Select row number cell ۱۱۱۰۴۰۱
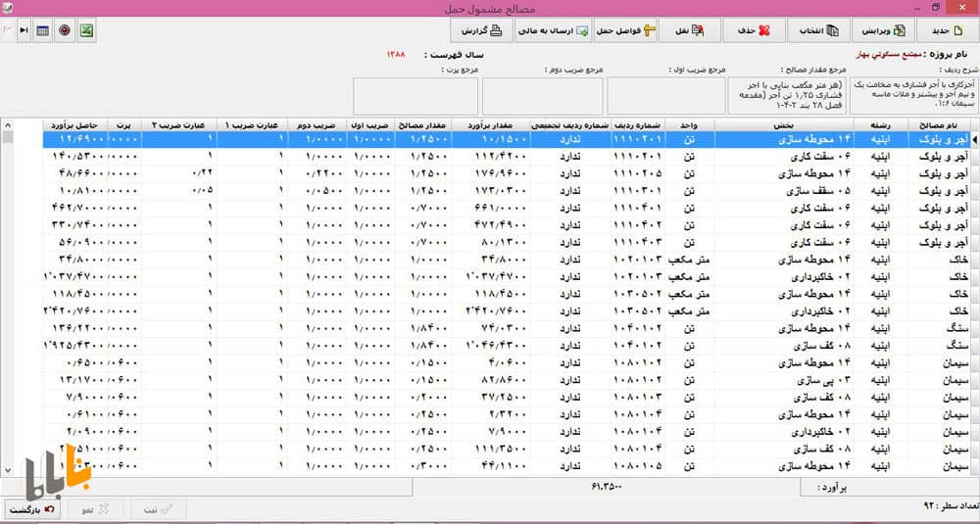980x524 pixels. tap(638, 208)
